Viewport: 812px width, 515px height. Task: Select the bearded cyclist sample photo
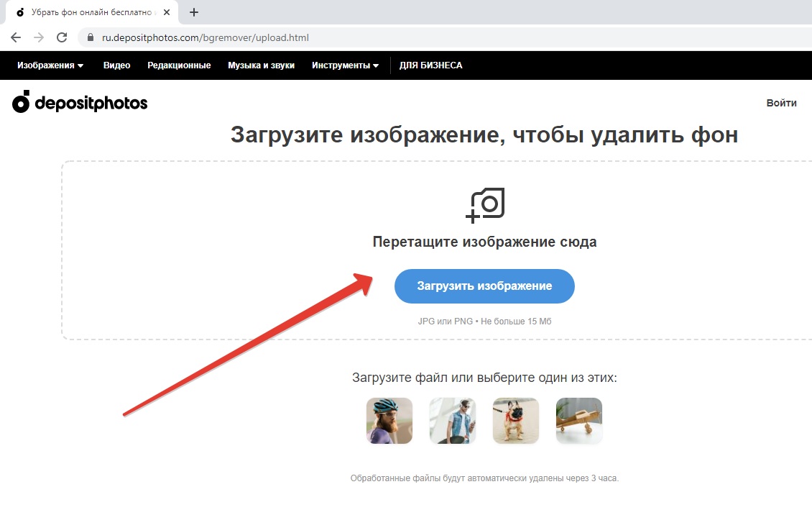coord(389,421)
